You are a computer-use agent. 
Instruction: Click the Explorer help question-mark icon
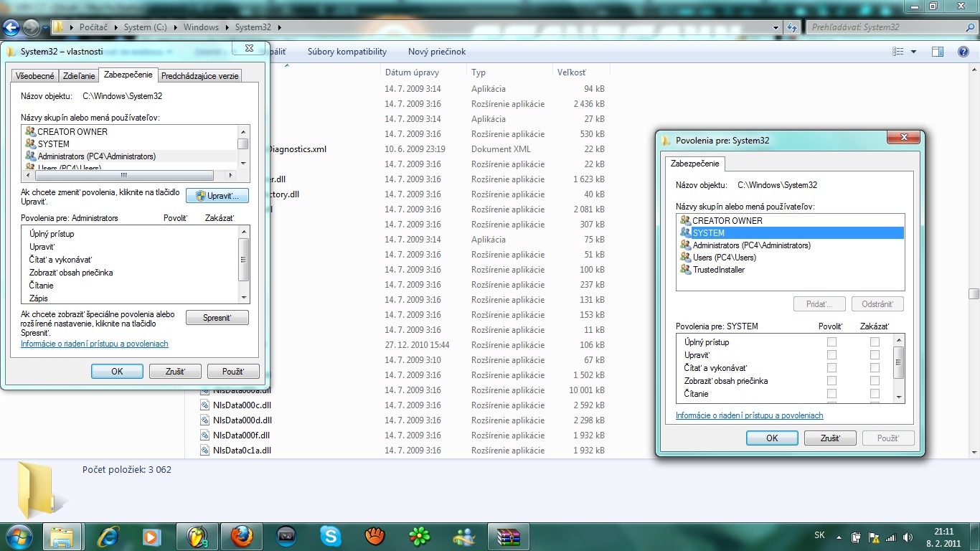(963, 52)
